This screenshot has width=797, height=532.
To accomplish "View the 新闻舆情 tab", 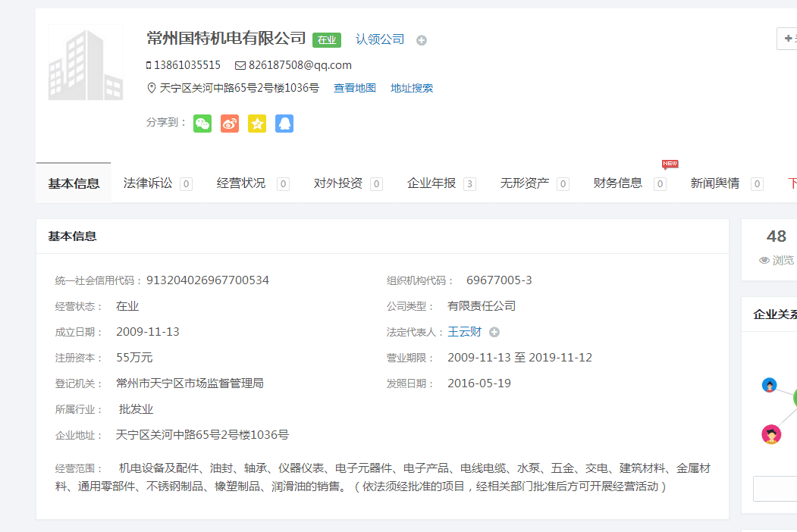I will coord(715,183).
